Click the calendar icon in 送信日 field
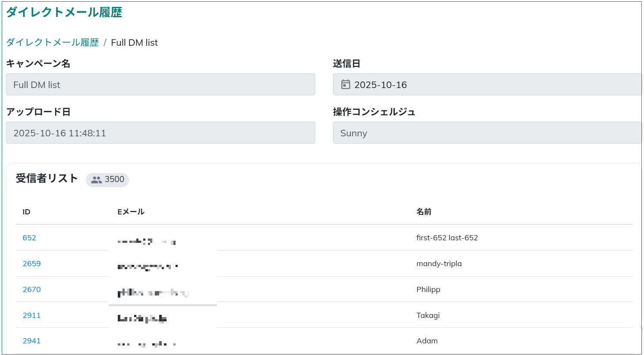644x355 pixels. [346, 85]
